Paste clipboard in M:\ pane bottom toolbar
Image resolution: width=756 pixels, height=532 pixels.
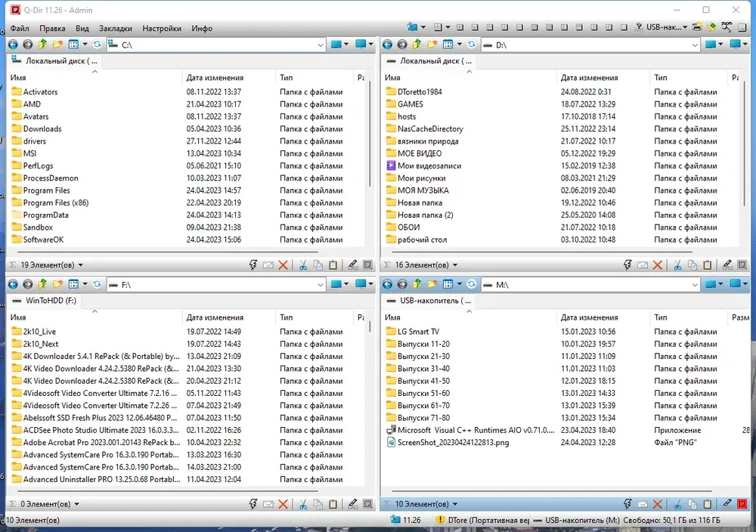[x=708, y=504]
